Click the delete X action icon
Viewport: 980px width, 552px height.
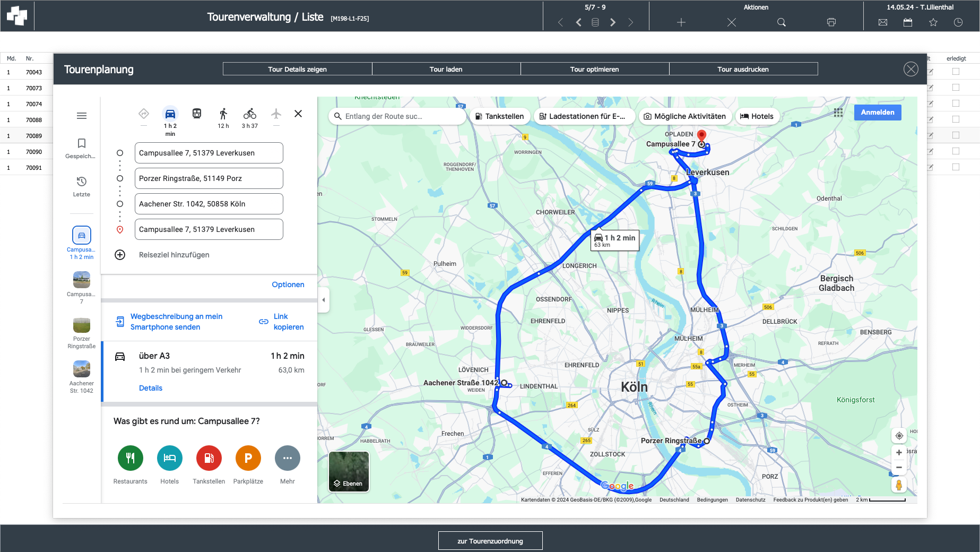(732, 22)
